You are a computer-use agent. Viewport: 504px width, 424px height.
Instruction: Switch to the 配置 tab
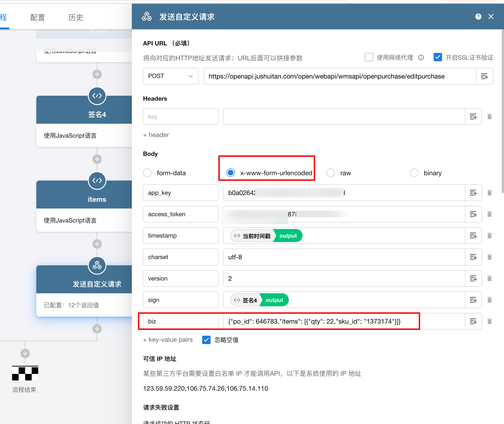click(x=37, y=17)
